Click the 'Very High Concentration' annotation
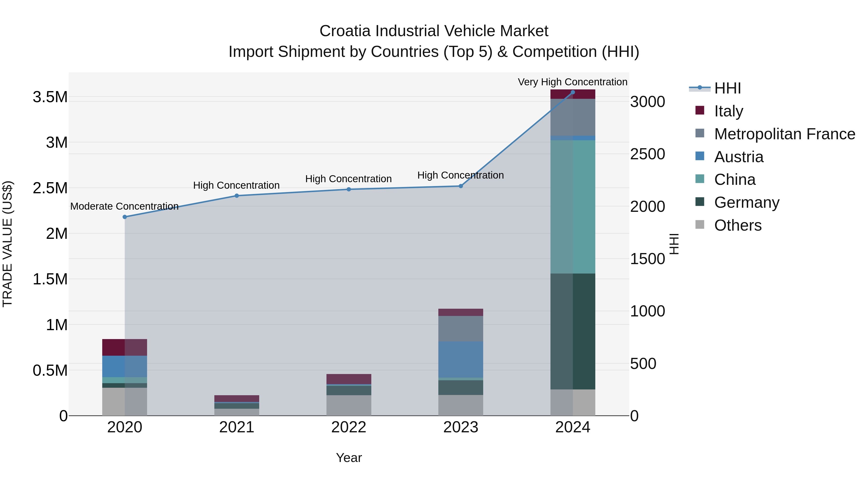This screenshot has width=868, height=488. 572,82
